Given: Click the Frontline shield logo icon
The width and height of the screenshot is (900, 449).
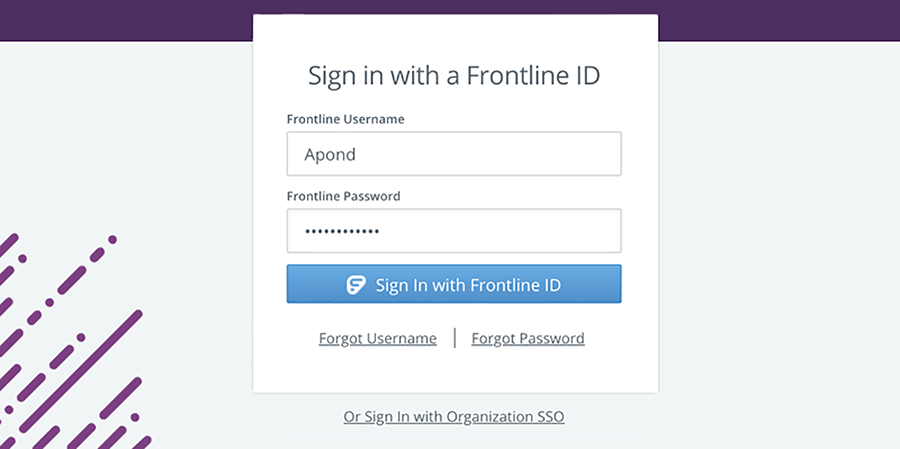Looking at the screenshot, I should point(356,285).
